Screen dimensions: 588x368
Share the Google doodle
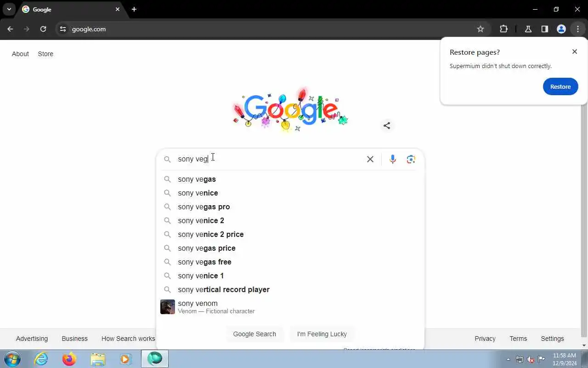point(387,126)
